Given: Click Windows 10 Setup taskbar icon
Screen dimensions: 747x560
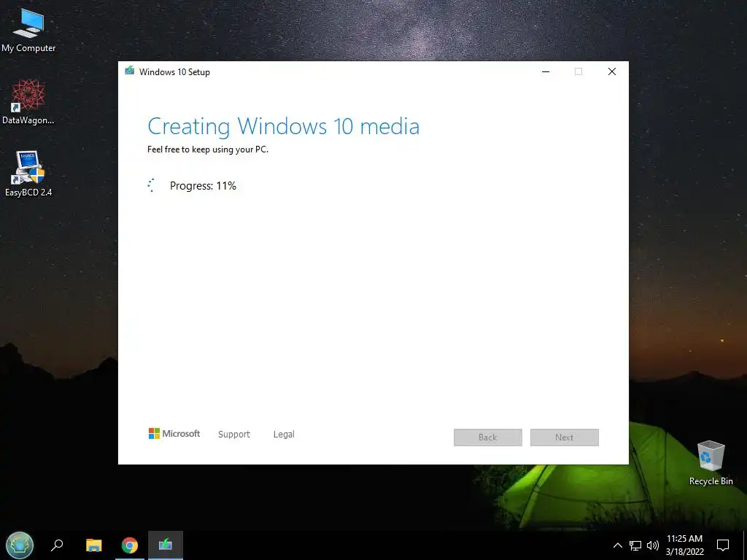Looking at the screenshot, I should click(x=166, y=545).
